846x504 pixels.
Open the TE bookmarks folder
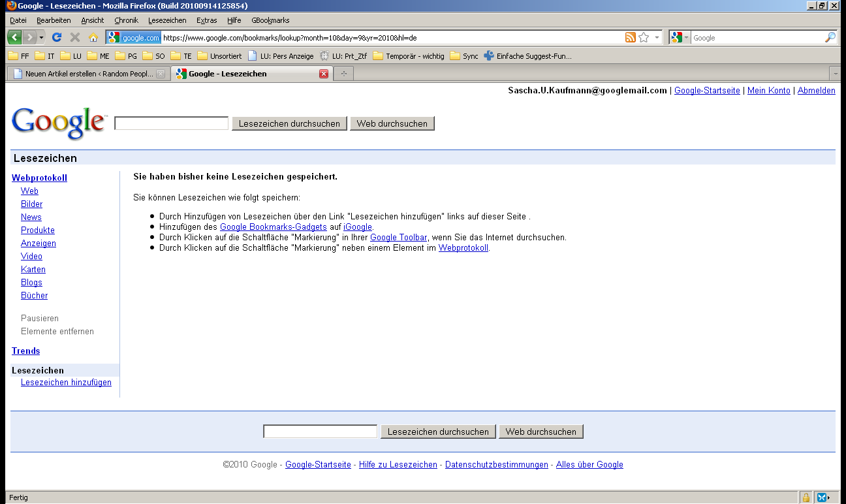181,56
